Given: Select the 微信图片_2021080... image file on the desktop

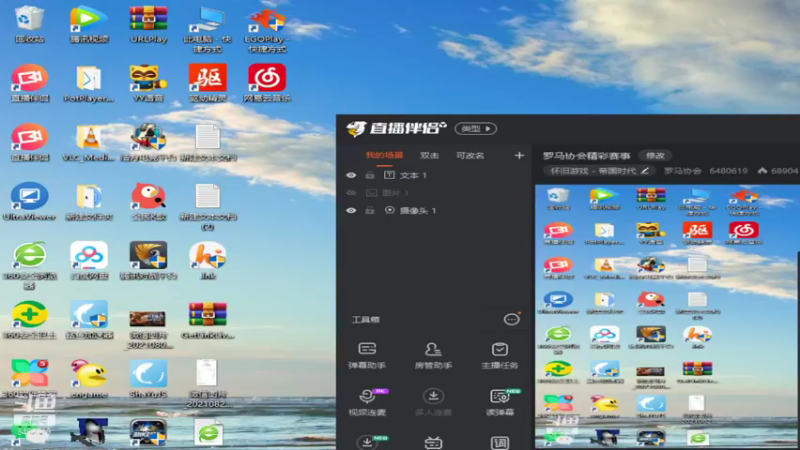Looking at the screenshot, I should coord(148,329).
